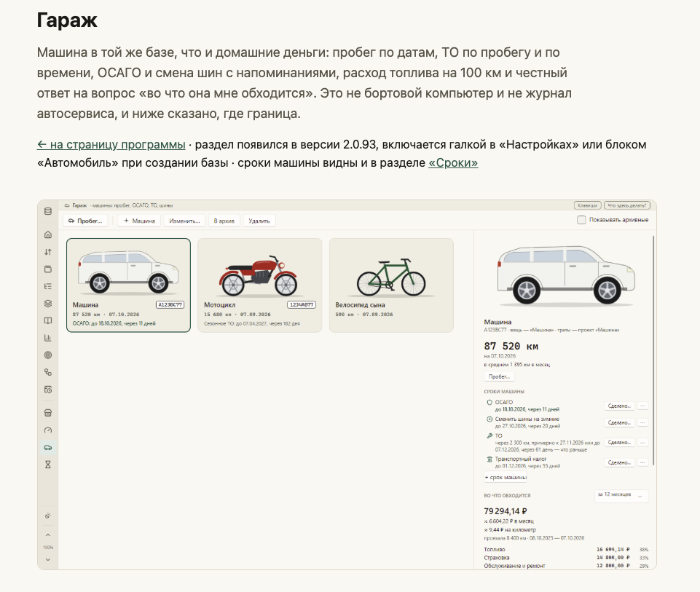Open the more menu for ОСАГО deadline

click(643, 406)
